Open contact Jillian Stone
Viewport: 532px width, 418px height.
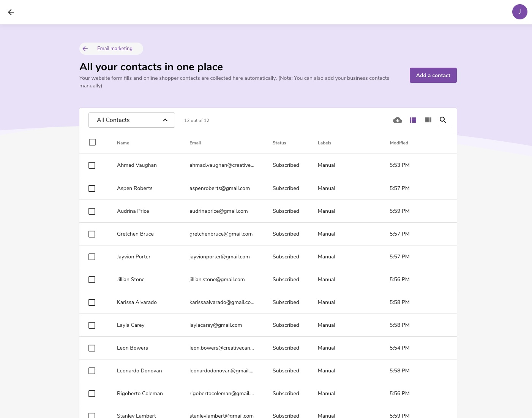[x=131, y=279]
